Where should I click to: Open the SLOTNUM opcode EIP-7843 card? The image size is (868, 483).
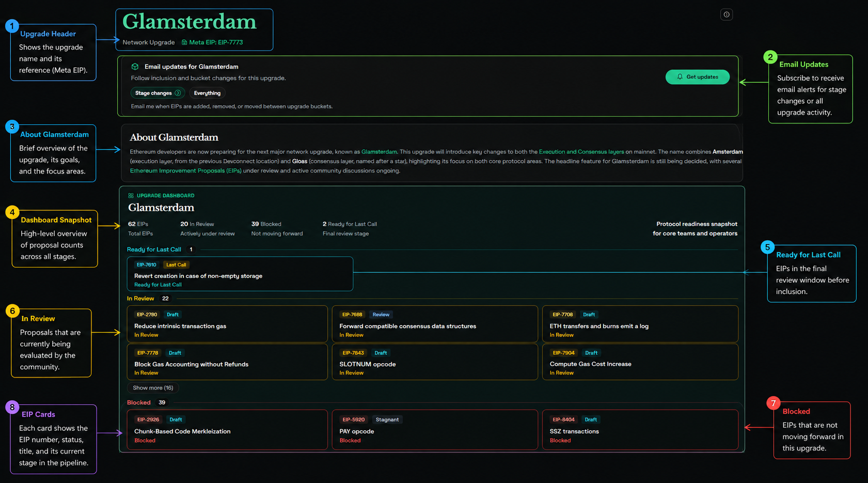tap(434, 362)
